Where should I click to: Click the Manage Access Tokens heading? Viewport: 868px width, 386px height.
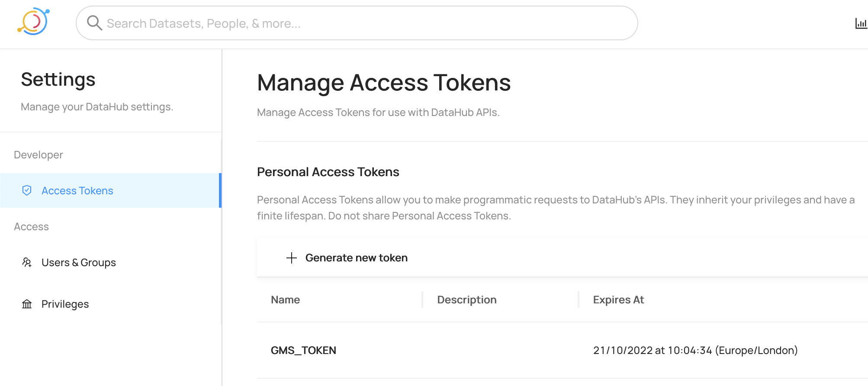[x=383, y=83]
